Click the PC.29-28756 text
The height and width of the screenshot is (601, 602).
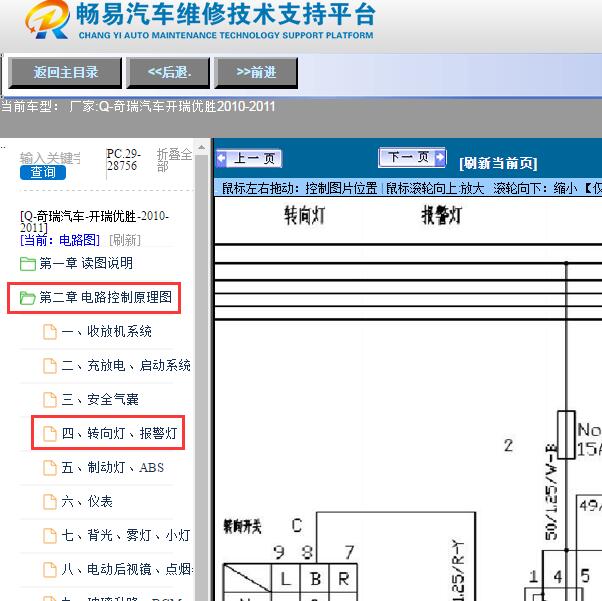pyautogui.click(x=122, y=160)
